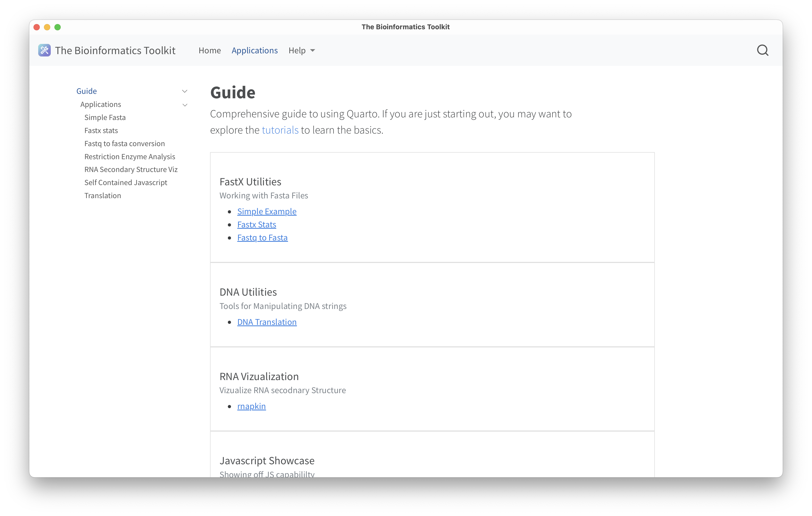This screenshot has width=812, height=516.
Task: Open the Help dropdown menu
Action: pyautogui.click(x=301, y=50)
